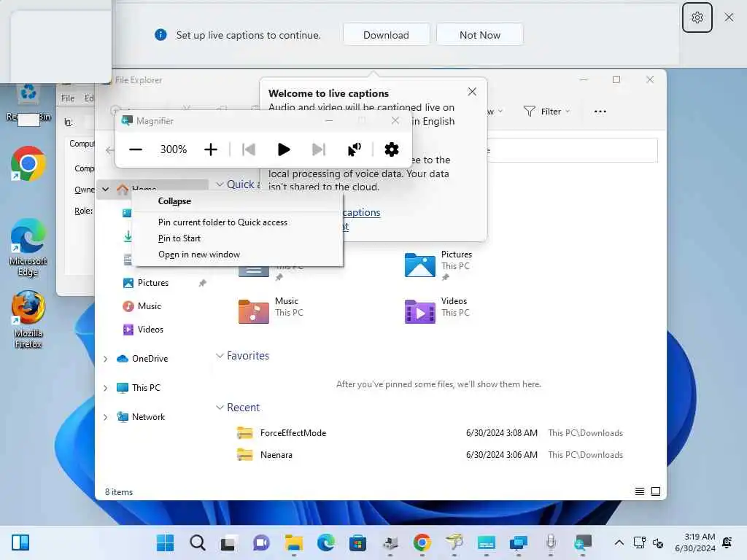Open voice access microphone taskbar icon
This screenshot has height=560, width=747.
coord(550,542)
